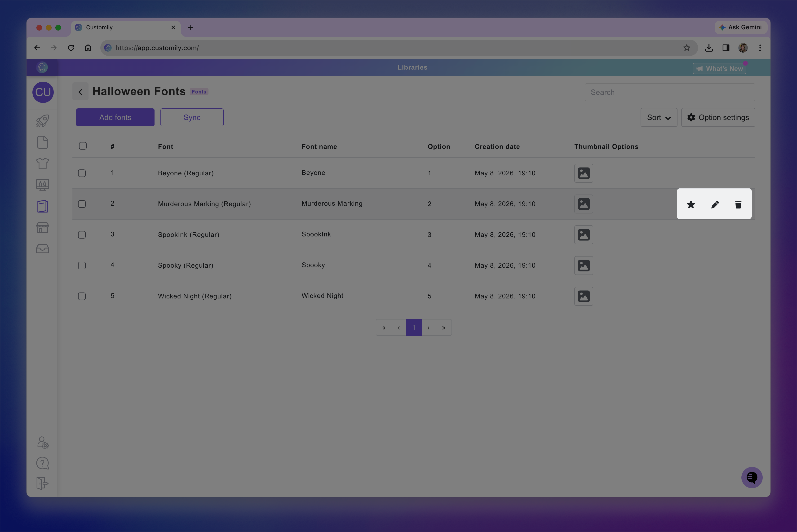Image resolution: width=797 pixels, height=532 pixels.
Task: Edit the Murderous Marking font with pencil
Action: coord(715,204)
